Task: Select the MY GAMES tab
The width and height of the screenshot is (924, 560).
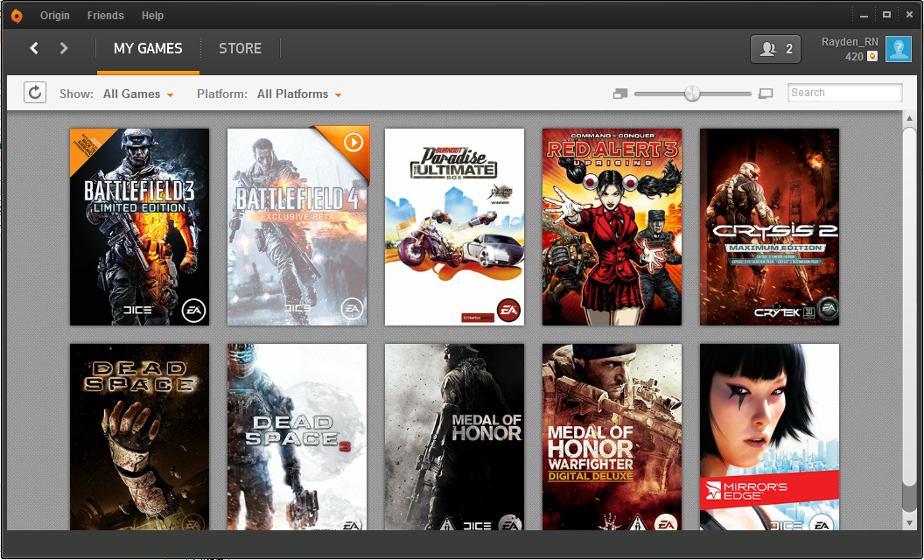Action: [x=148, y=48]
